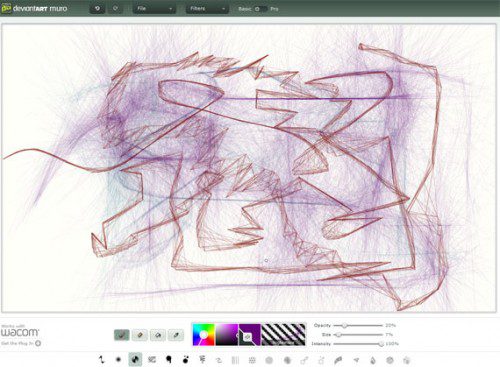The width and height of the screenshot is (500, 367).
Task: Choose the paper-plane arrow brush
Action: [x=356, y=360]
